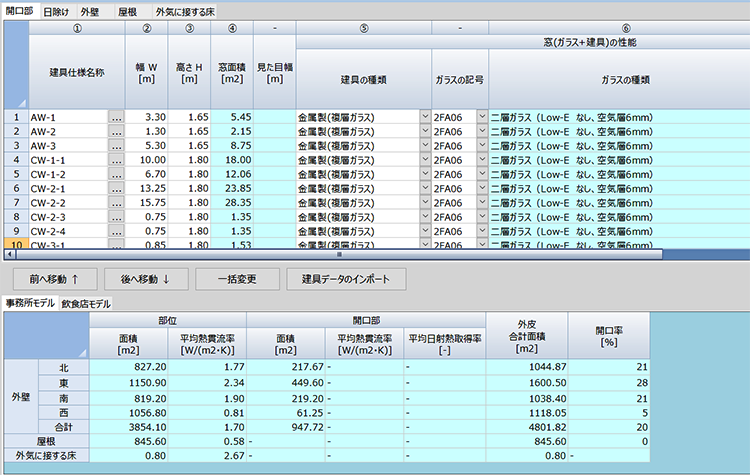The image size is (750, 475).
Task: Click the 一括変更 button
Action: (x=236, y=277)
